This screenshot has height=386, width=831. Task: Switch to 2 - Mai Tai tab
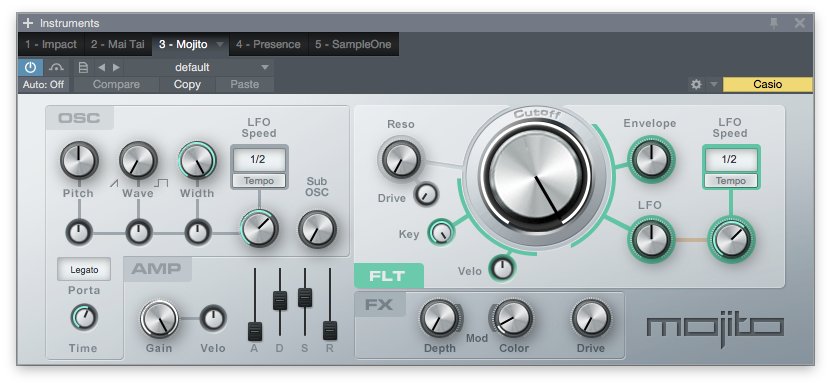pos(117,45)
